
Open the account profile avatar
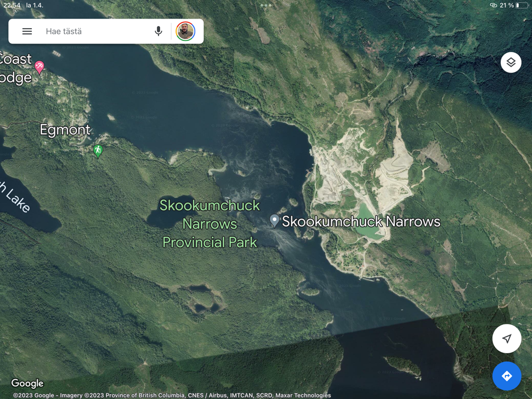point(185,31)
